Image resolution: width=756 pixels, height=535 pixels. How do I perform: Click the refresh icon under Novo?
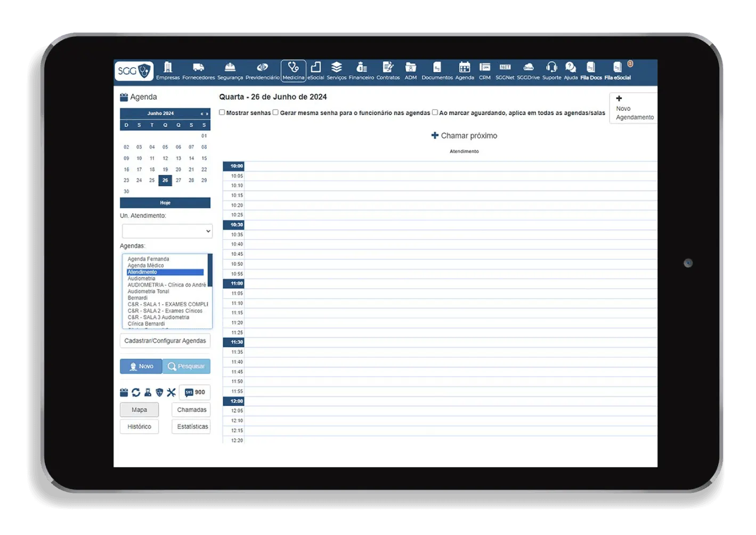(136, 393)
